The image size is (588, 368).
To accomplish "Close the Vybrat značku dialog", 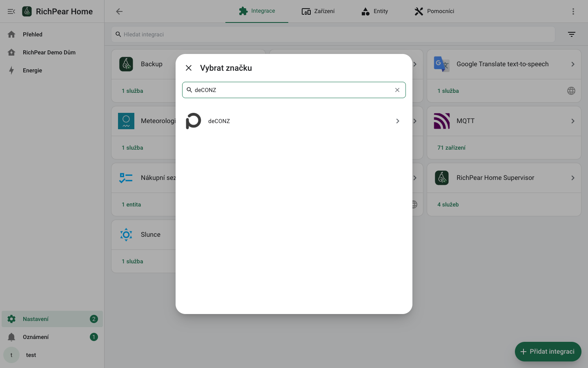I will 189,68.
